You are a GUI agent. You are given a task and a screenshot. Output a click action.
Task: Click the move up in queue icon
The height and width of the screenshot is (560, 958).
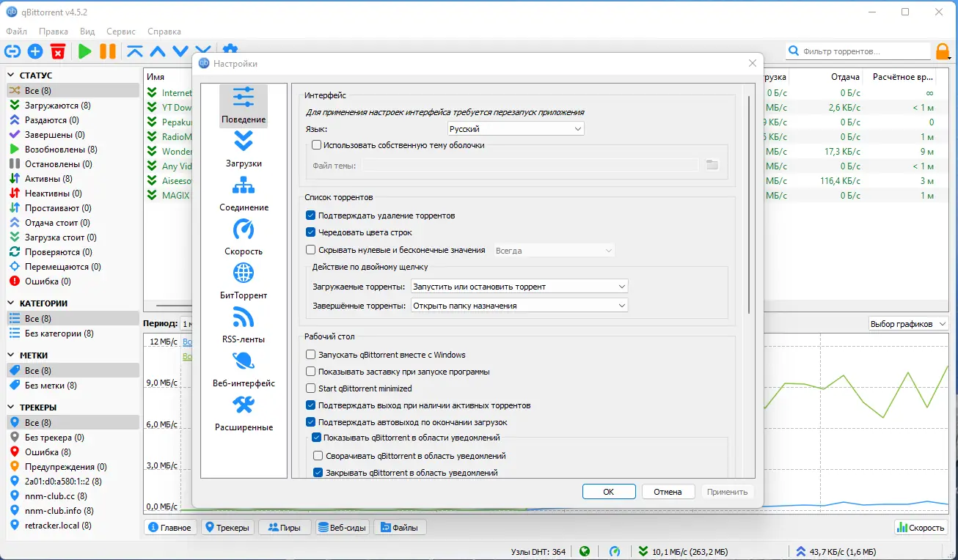(158, 51)
